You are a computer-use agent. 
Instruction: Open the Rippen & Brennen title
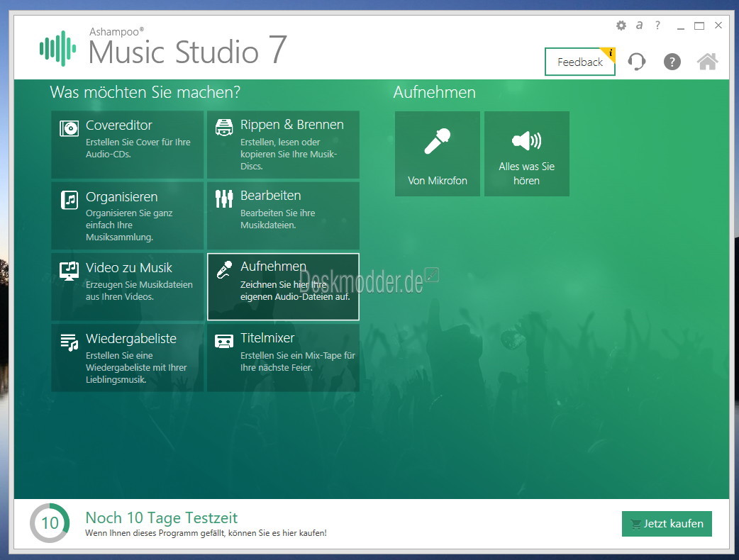pyautogui.click(x=292, y=124)
